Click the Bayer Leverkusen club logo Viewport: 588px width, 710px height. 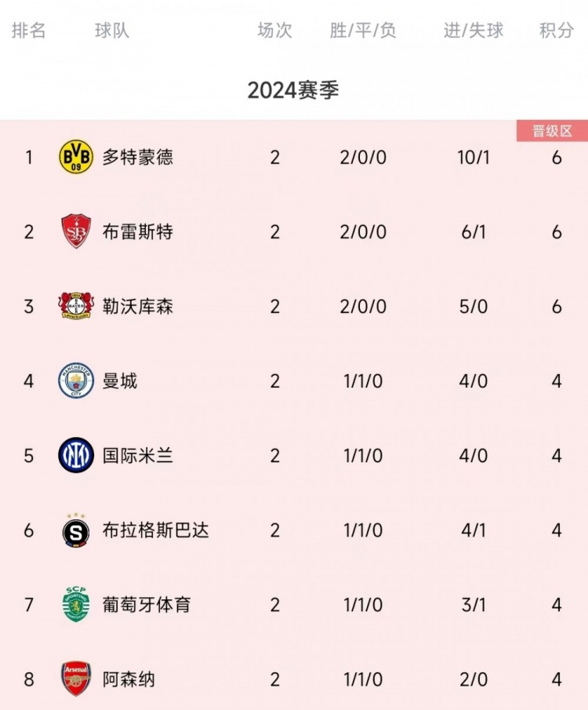click(x=76, y=306)
